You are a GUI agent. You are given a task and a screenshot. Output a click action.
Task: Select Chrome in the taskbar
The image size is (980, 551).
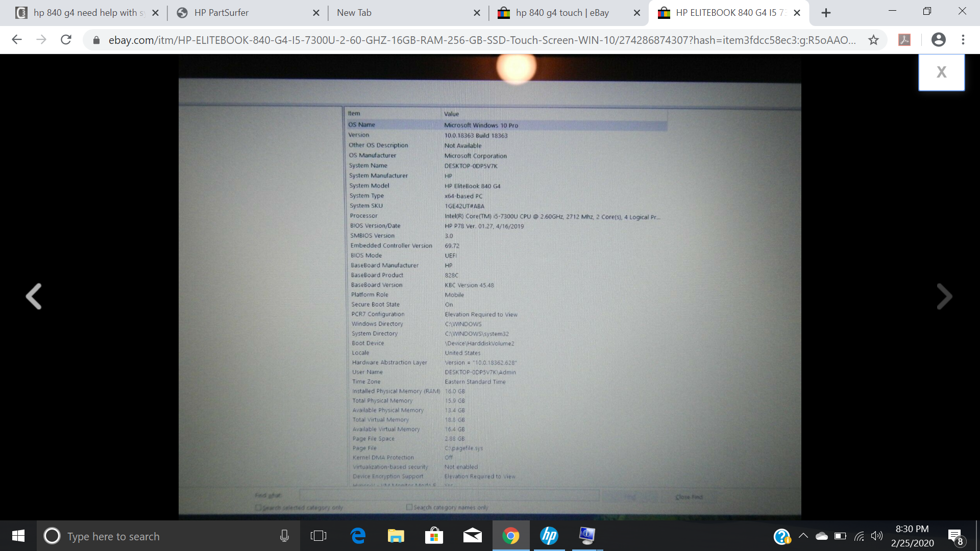[511, 536]
